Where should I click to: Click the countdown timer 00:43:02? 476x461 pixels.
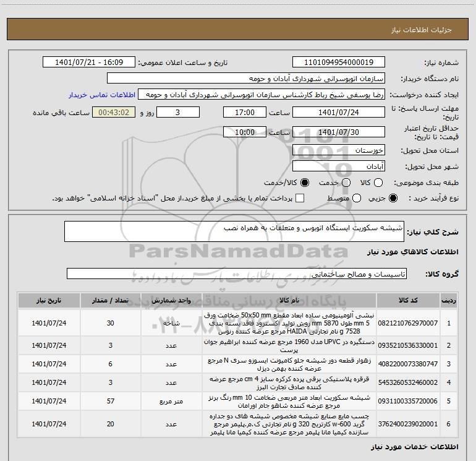[114, 113]
